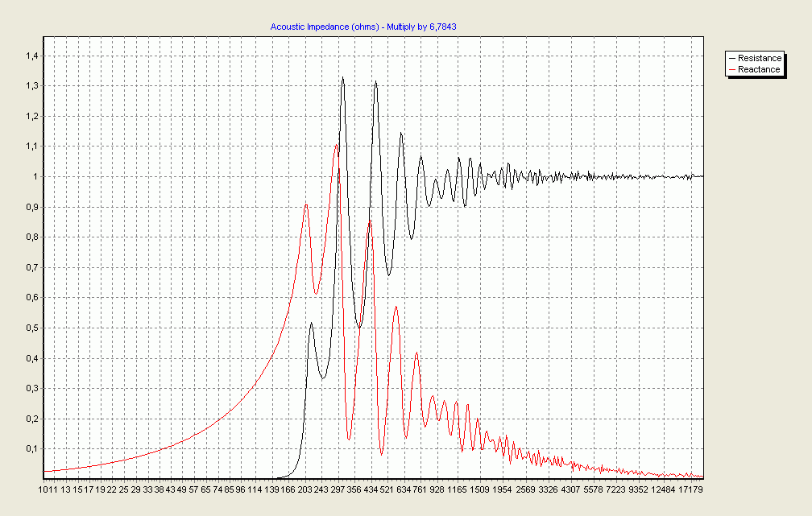Image resolution: width=812 pixels, height=516 pixels.
Task: Click the y-axis label 0,5
Action: (32, 328)
